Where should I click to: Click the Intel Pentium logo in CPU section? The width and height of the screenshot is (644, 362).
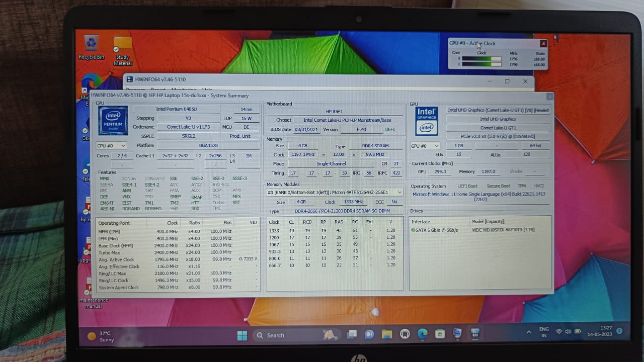click(x=113, y=121)
